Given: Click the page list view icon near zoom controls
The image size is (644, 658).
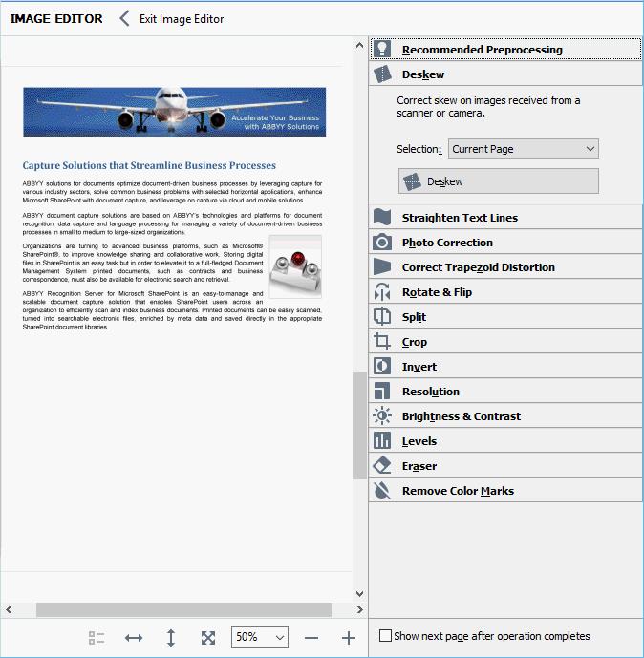Looking at the screenshot, I should (x=97, y=638).
